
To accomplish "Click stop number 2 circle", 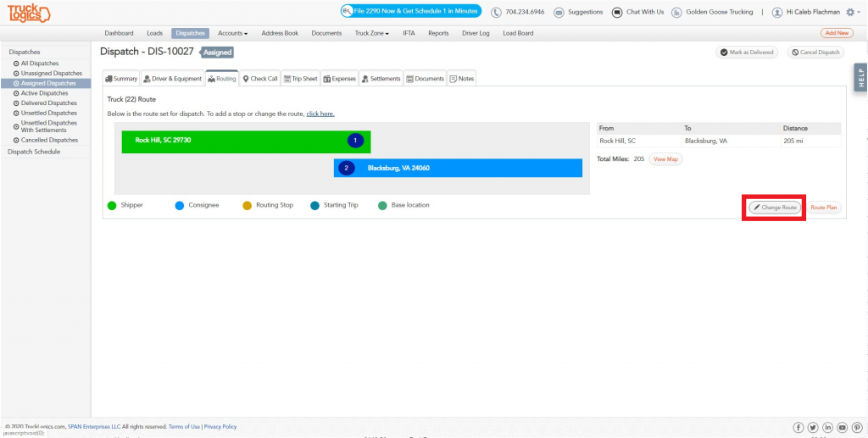I will pyautogui.click(x=347, y=168).
